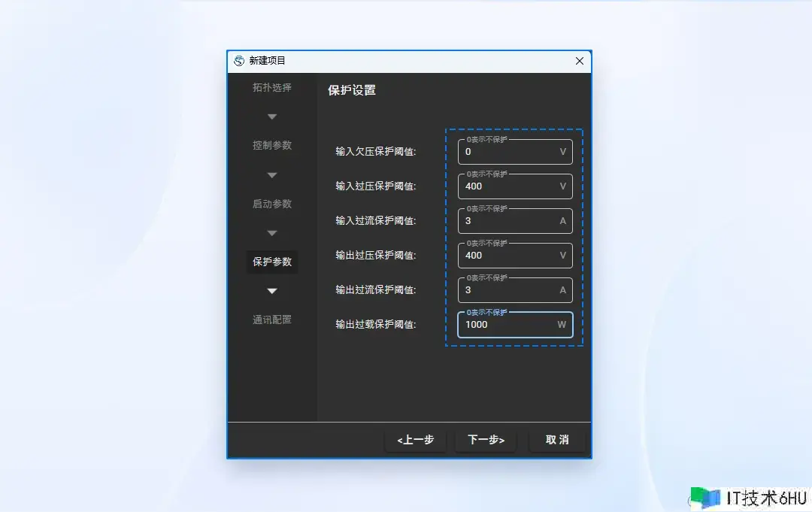The image size is (812, 512).
Task: Click the 输入过流保护阈值 field showing 3
Action: click(x=515, y=220)
